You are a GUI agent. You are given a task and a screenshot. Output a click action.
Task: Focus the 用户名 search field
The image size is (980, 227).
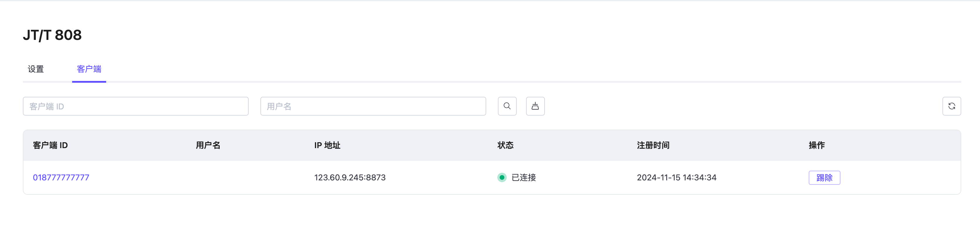click(373, 106)
